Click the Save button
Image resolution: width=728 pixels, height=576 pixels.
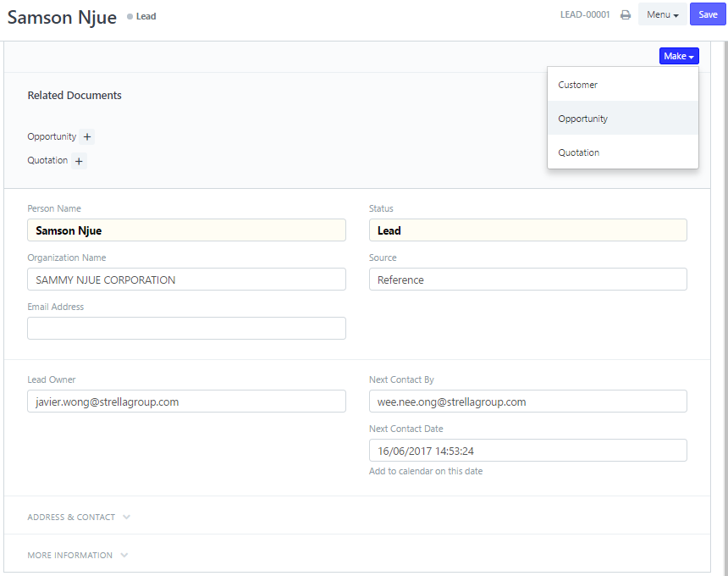click(708, 14)
